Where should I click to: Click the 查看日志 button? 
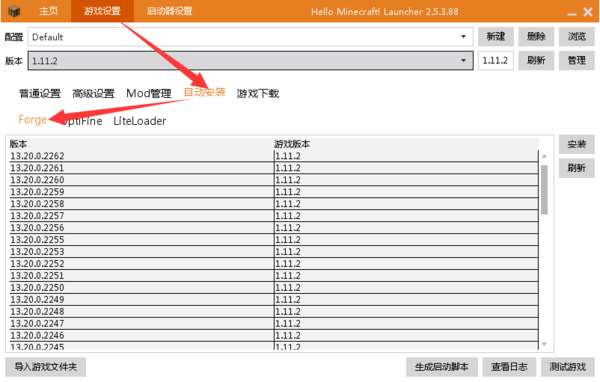click(x=509, y=367)
